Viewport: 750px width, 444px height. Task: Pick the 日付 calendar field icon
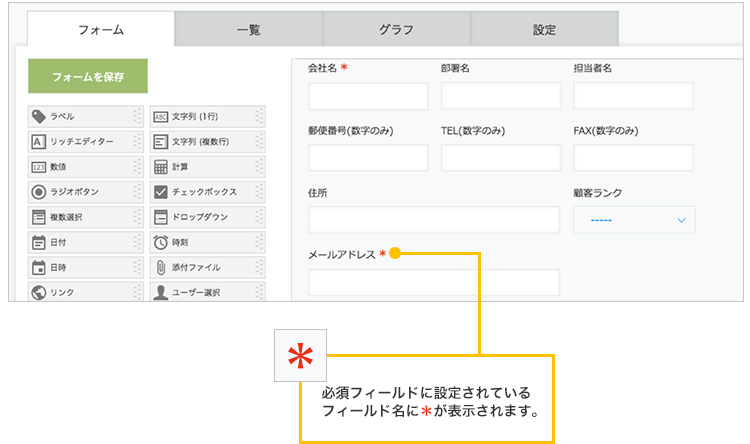tap(38, 242)
